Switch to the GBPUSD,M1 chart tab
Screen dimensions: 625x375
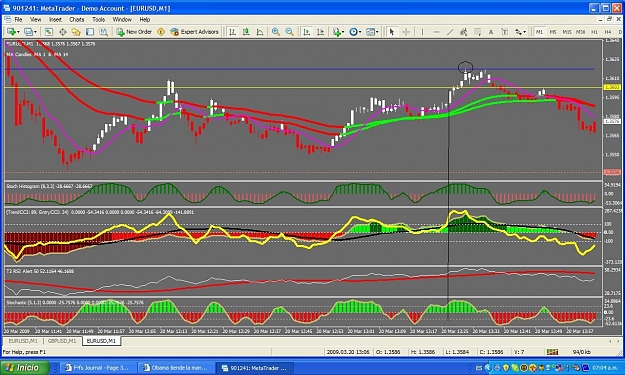[62, 341]
